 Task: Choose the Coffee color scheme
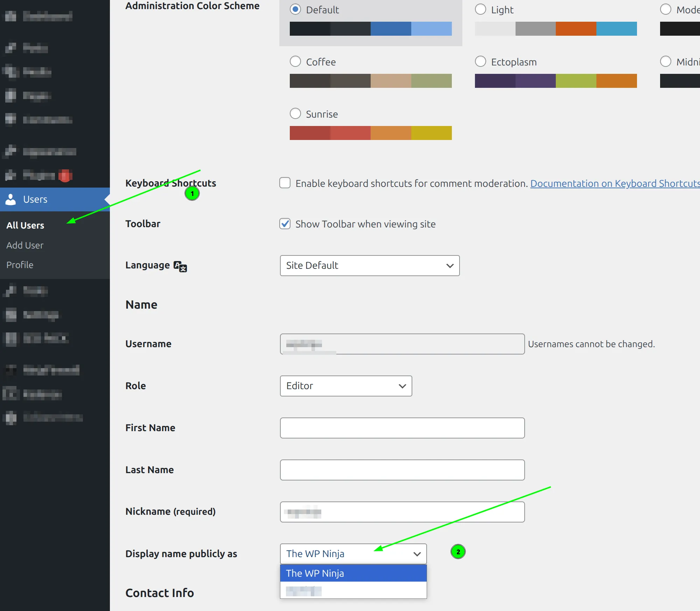295,62
